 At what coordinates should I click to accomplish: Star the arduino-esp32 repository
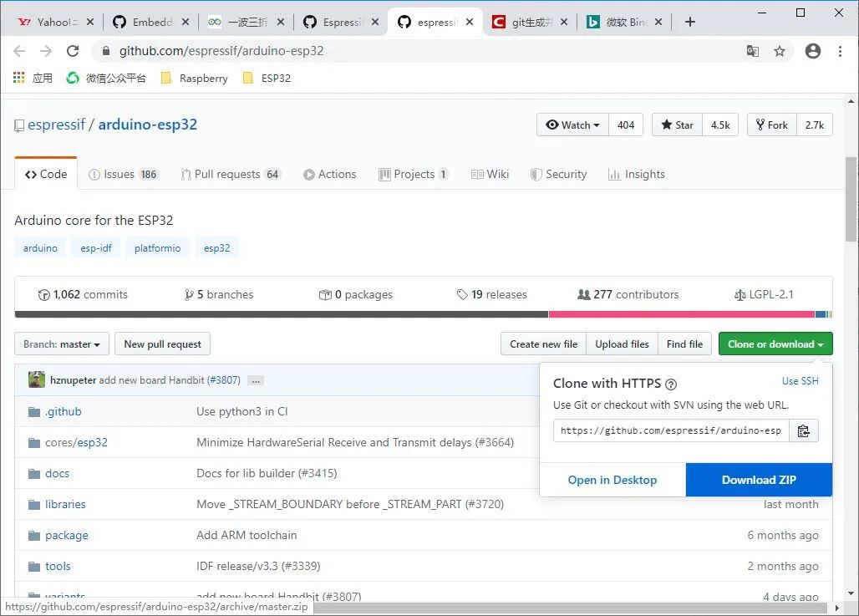(677, 125)
